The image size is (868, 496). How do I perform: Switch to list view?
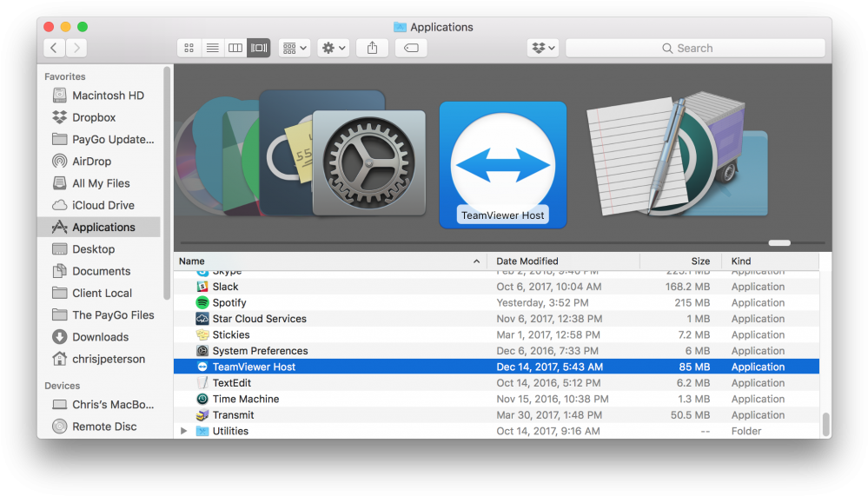pos(212,48)
